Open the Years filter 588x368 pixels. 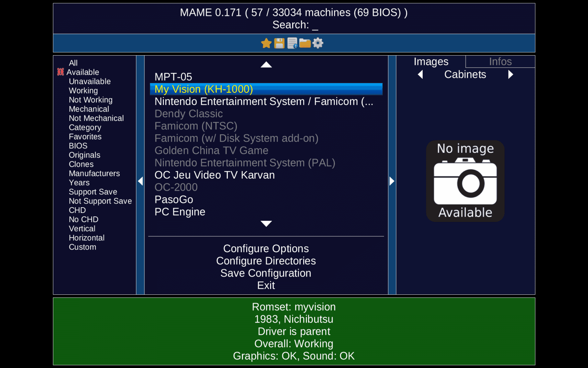tap(79, 183)
